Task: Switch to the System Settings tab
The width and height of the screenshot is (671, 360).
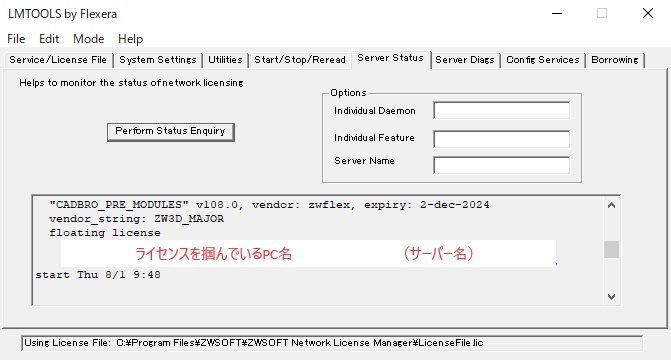Action: (x=158, y=60)
